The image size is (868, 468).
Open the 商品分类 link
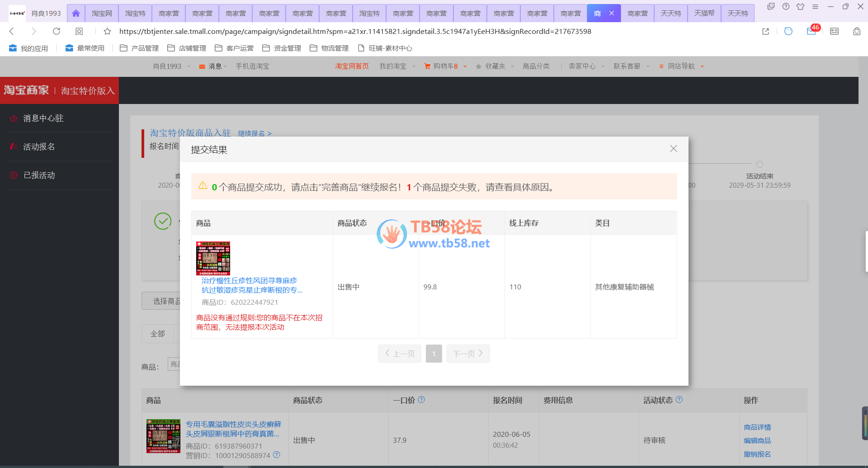(536, 66)
